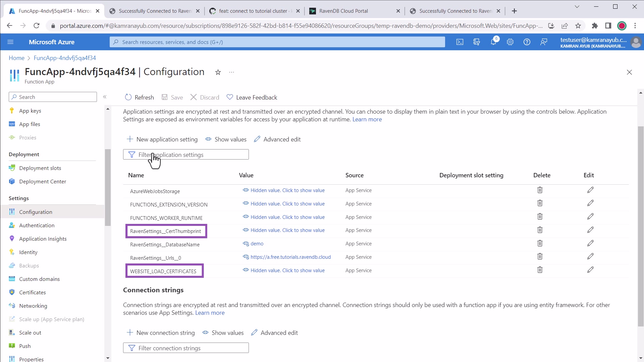Click Refresh in the command bar

pos(139,97)
